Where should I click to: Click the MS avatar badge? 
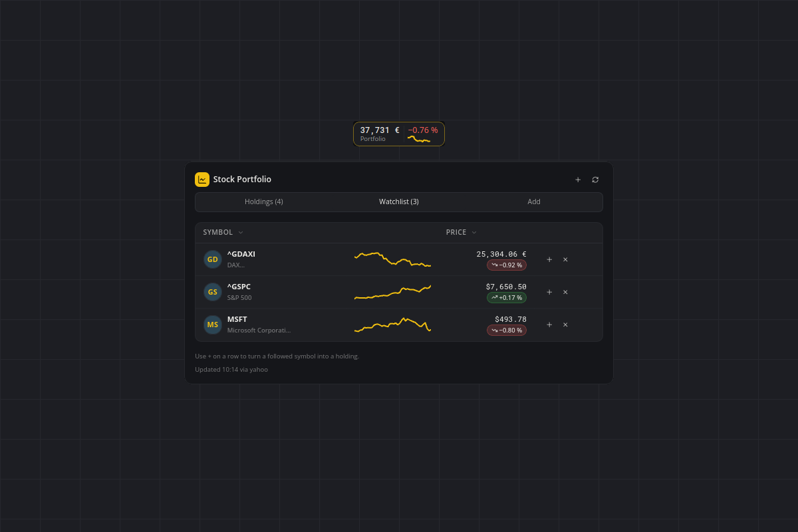pos(213,325)
